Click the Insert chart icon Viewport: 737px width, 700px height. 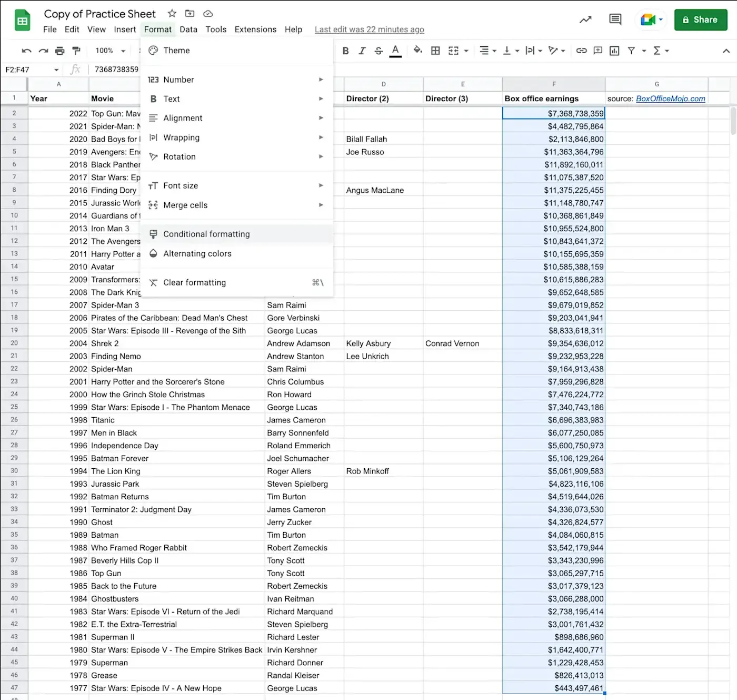click(614, 51)
